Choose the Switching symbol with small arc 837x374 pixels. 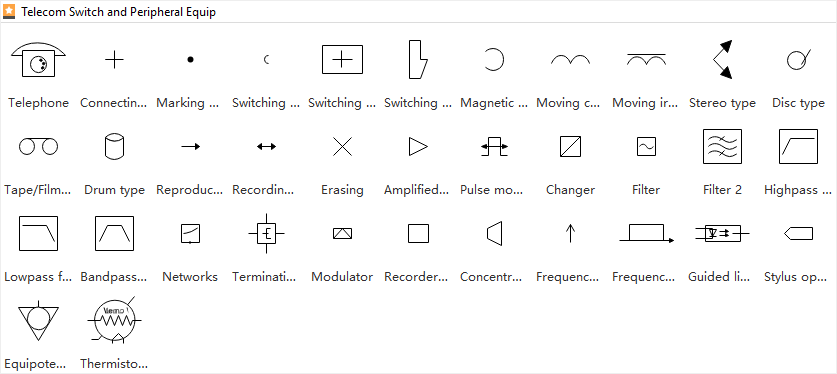pos(266,60)
